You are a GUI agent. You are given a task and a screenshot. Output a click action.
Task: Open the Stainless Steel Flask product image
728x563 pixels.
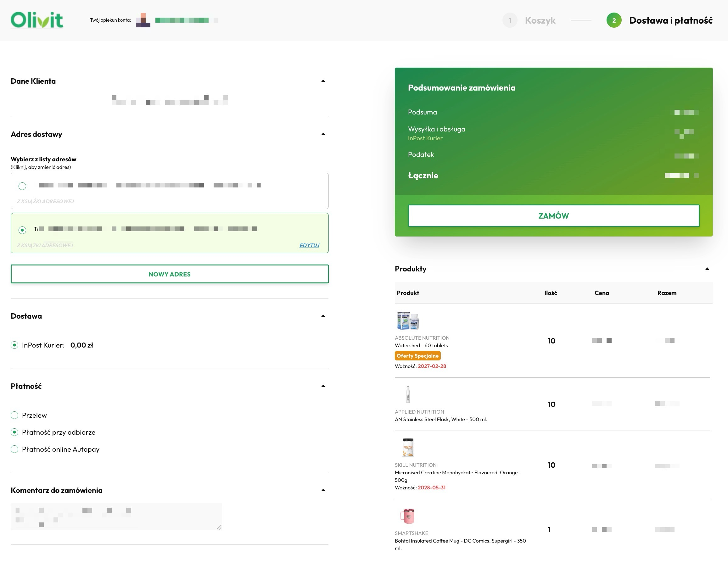(x=408, y=394)
